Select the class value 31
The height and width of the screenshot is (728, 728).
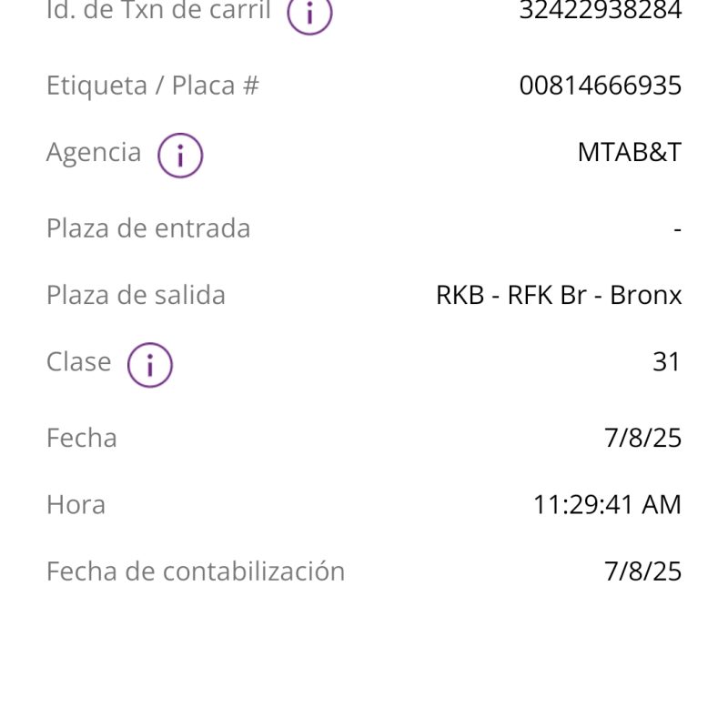(666, 361)
